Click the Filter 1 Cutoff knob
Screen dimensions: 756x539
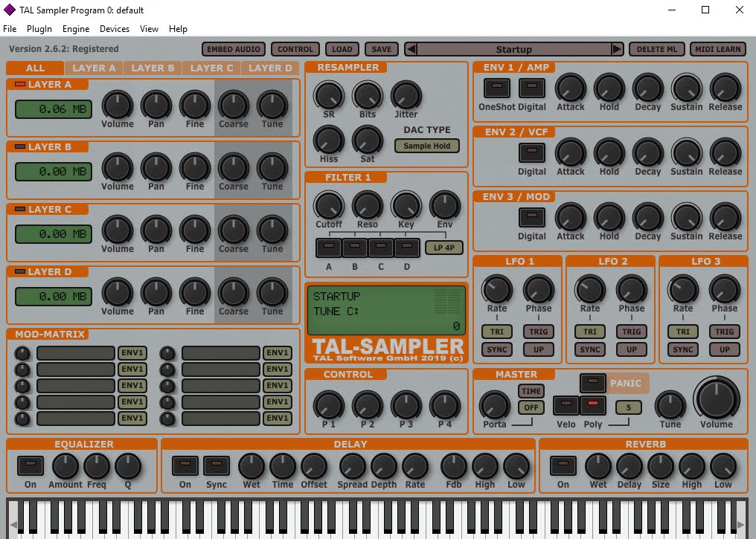pyautogui.click(x=329, y=205)
